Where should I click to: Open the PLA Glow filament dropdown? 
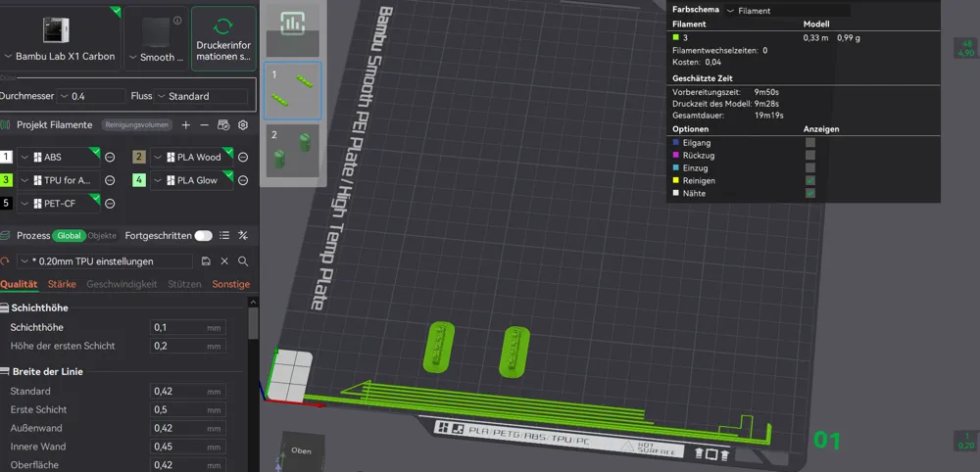coord(192,180)
